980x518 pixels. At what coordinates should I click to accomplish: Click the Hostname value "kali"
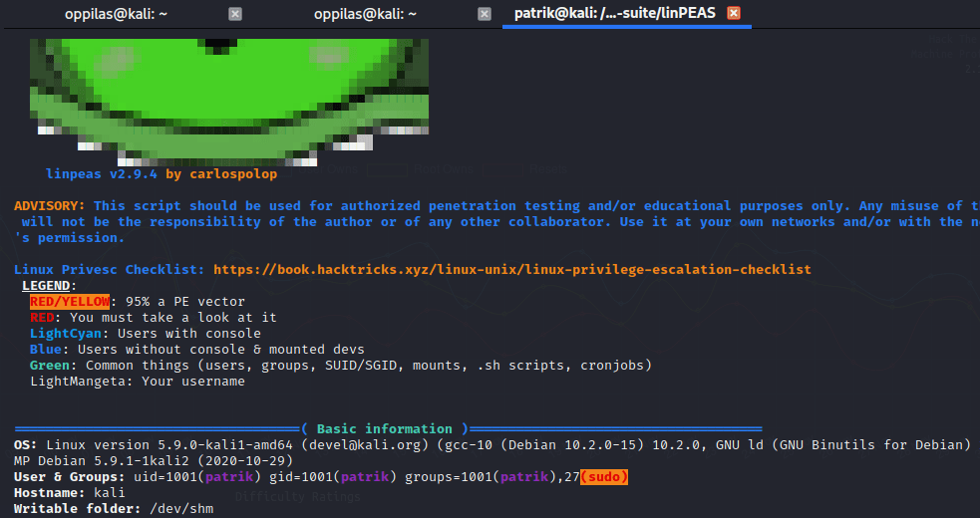click(x=110, y=493)
